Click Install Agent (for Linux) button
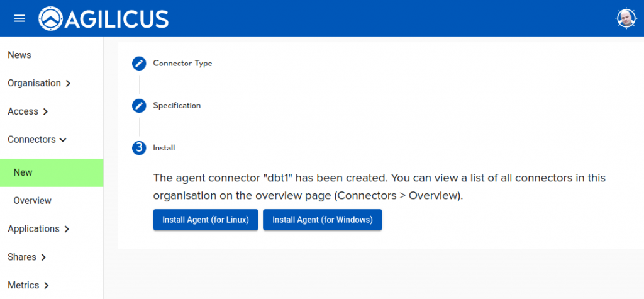Screen dimensions: 644x299 tap(206, 220)
